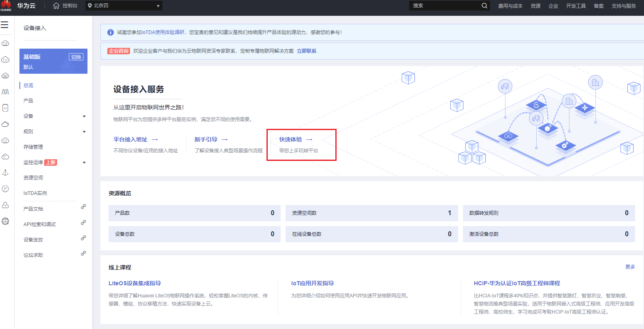Expand the 规则 sidebar menu
The height and width of the screenshot is (329, 644).
[84, 132]
